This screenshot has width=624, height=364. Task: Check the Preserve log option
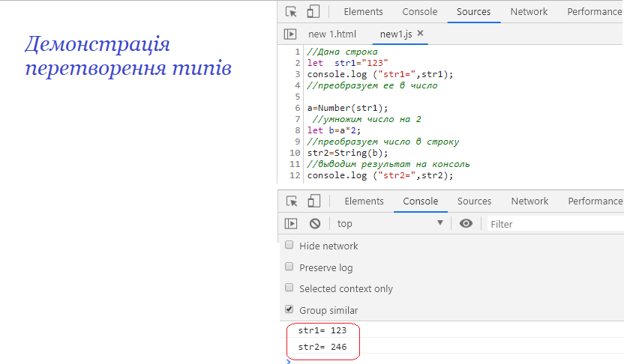point(289,267)
